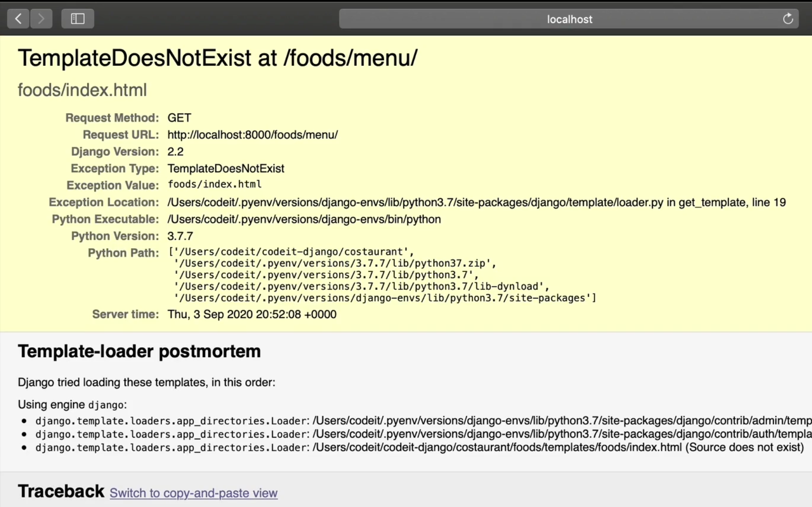Image resolution: width=812 pixels, height=507 pixels.
Task: Go back using the browser back arrow
Action: [x=18, y=19]
